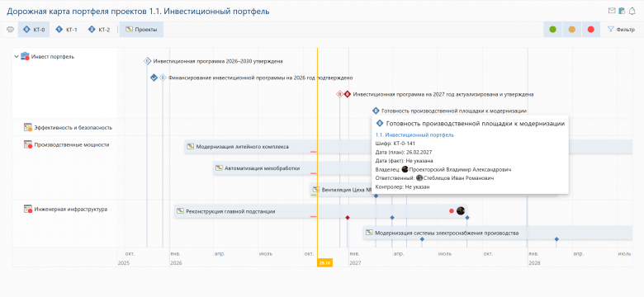Open the 1.1. Инвестиционный портфель link in tooltip
The width and height of the screenshot is (644, 297).
pos(414,134)
